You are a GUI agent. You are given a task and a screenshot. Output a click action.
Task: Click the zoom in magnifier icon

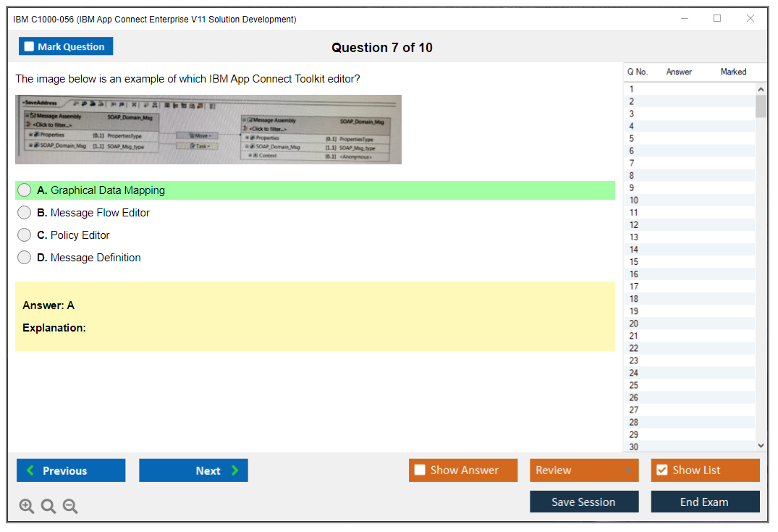click(x=27, y=507)
